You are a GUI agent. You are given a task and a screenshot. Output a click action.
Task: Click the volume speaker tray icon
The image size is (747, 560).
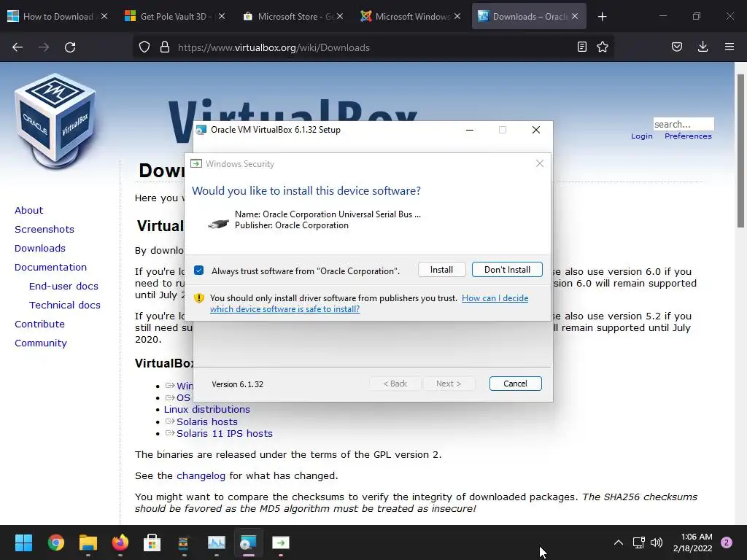[x=657, y=542]
